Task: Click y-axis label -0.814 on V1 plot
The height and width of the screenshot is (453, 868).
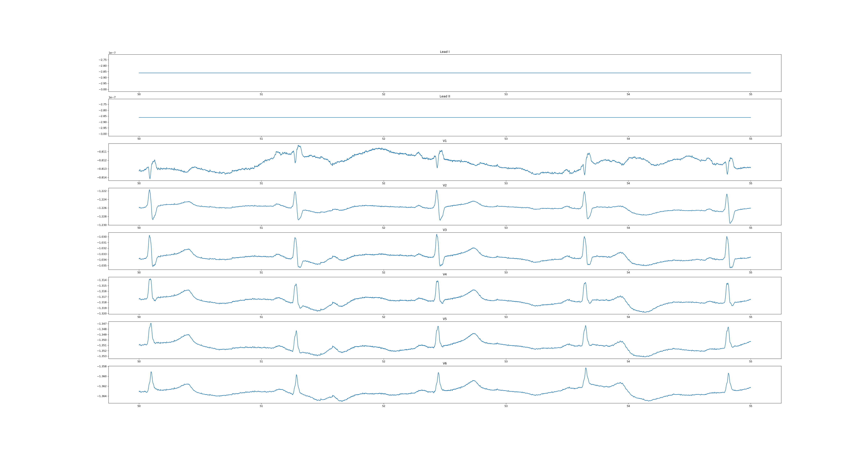Action: coord(102,177)
